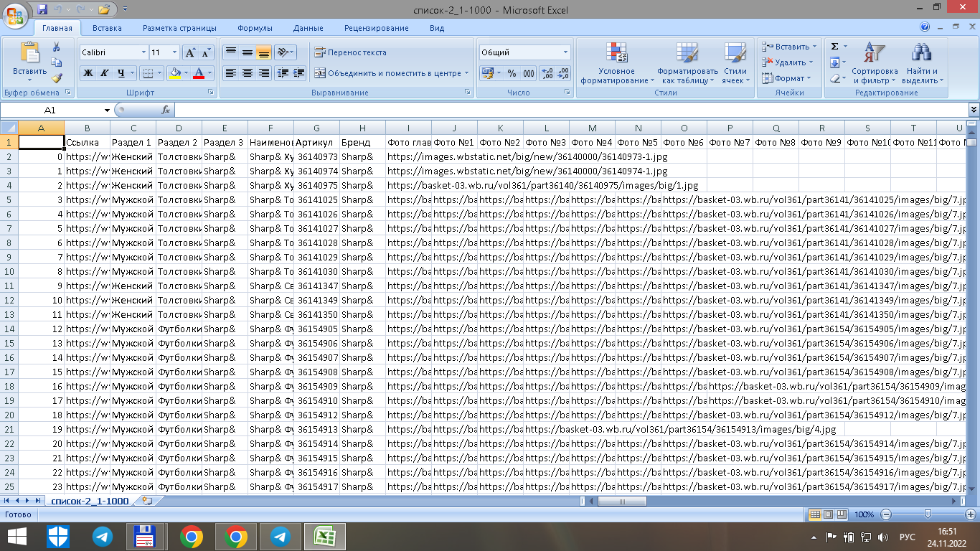Apply the cell borders button

(147, 73)
